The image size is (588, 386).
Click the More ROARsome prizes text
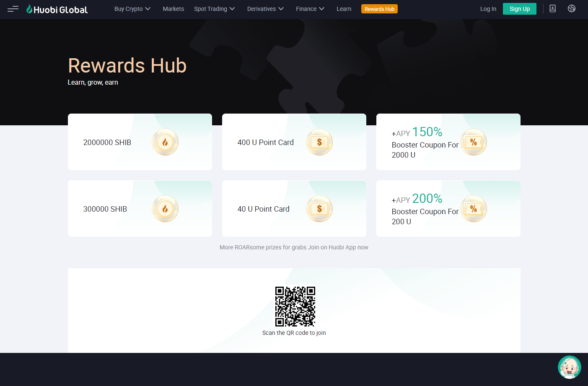(x=294, y=247)
